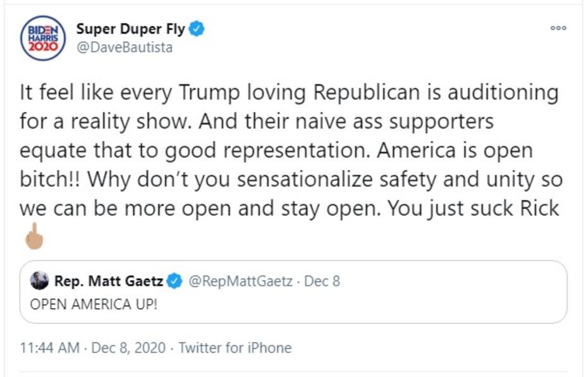Select the 11:44 AM timestamp
Image resolution: width=588 pixels, height=377 pixels.
click(49, 347)
